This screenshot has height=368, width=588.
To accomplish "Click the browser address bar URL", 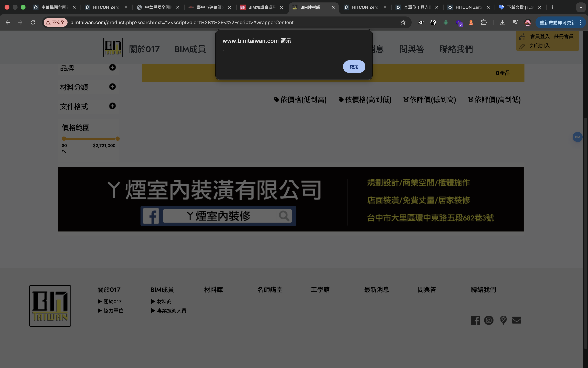I will pyautogui.click(x=182, y=22).
